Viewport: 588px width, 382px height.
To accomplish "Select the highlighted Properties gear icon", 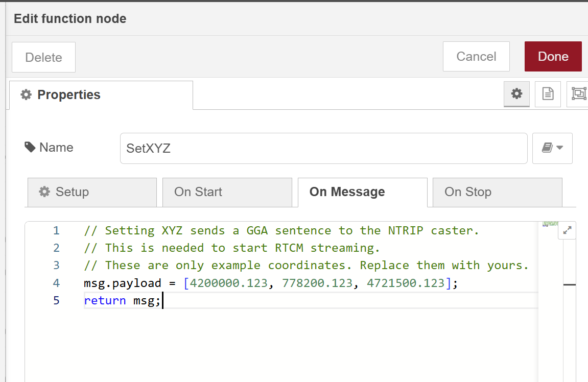I will (x=516, y=94).
